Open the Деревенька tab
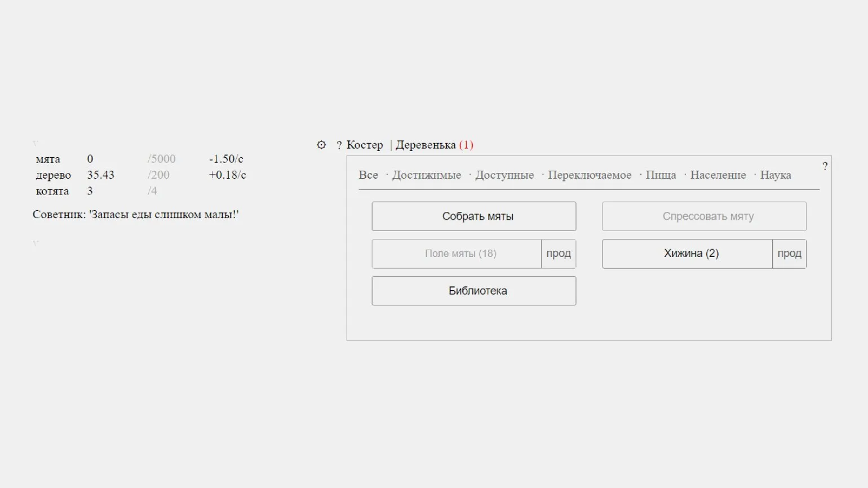 (x=426, y=145)
